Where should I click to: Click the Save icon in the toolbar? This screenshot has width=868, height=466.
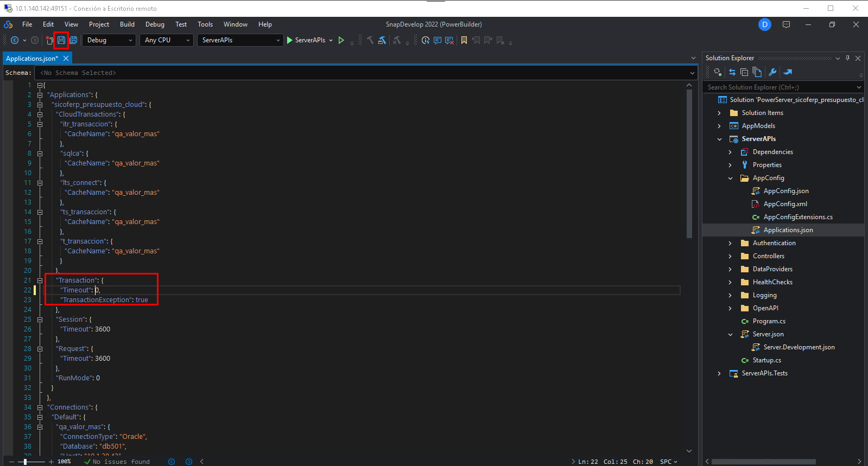click(61, 40)
